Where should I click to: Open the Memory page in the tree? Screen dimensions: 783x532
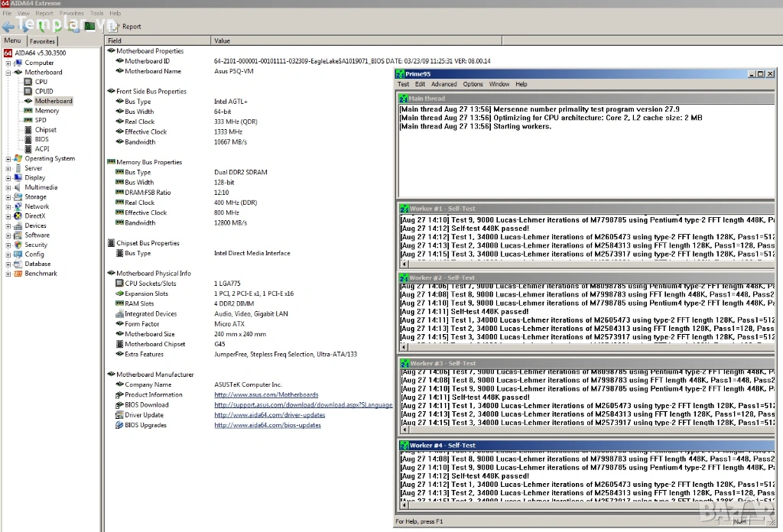tap(47, 111)
